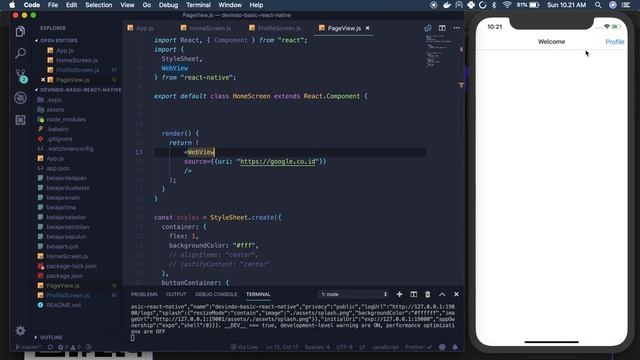Open the editor More Actions ellipsis
The width and height of the screenshot is (640, 360).
[456, 28]
